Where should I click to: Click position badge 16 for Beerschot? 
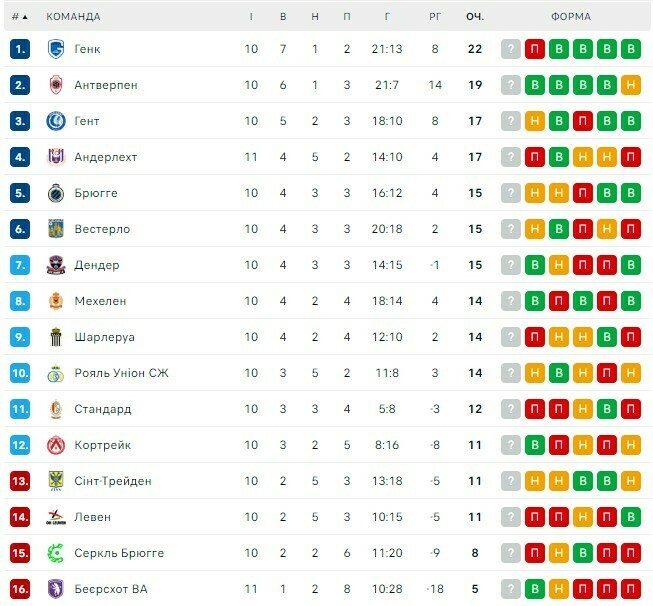[20, 589]
